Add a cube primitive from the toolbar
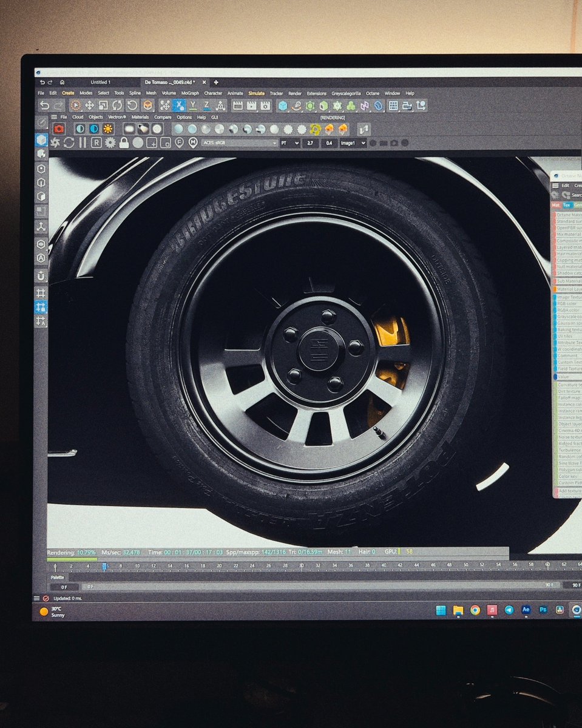The height and width of the screenshot is (728, 582). pos(283,105)
